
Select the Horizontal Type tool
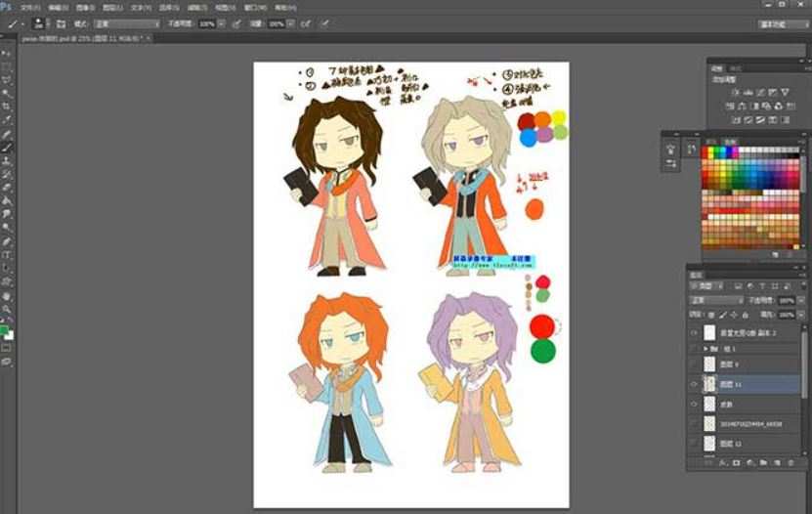click(7, 254)
